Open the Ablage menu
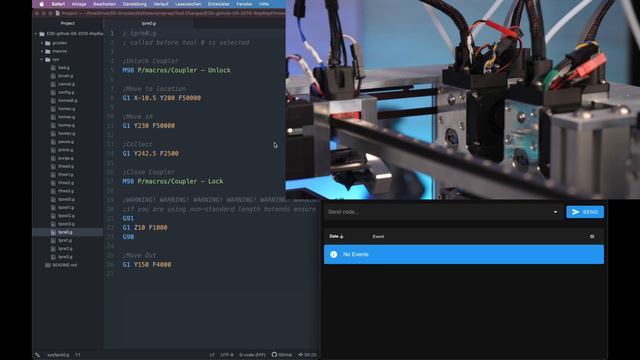The image size is (640, 360). 79,4
